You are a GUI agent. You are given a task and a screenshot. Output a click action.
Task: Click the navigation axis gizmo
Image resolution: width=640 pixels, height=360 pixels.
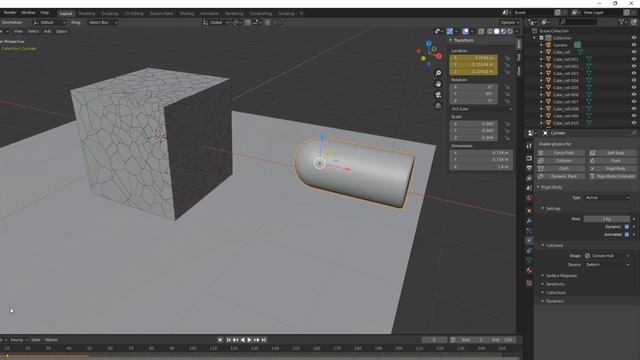429,53
